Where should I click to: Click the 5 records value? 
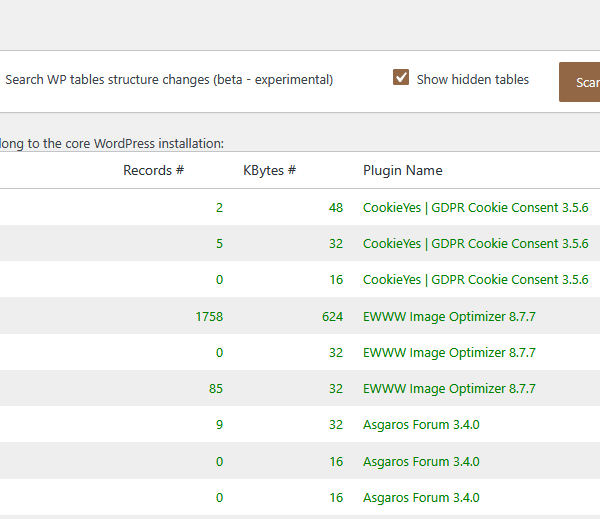pyautogui.click(x=219, y=243)
